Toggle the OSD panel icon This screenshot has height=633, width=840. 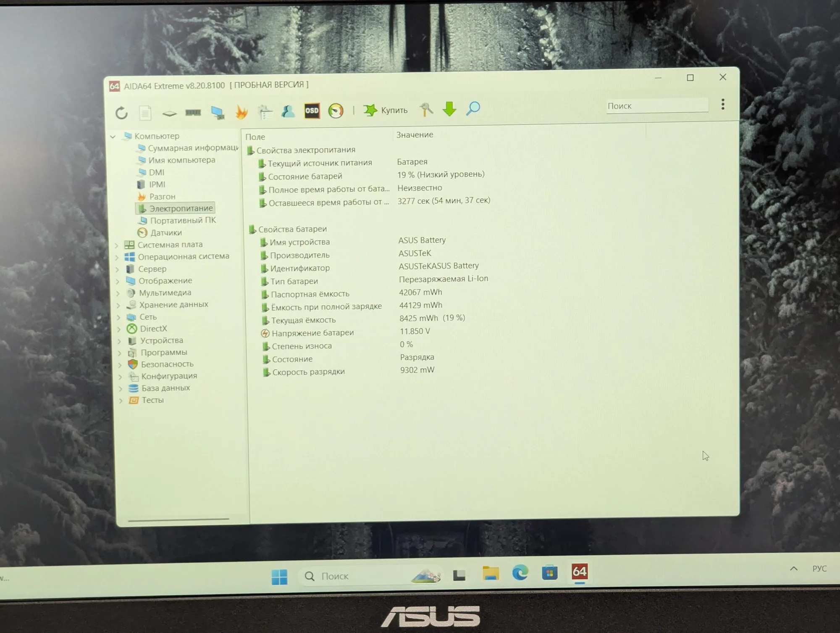(x=312, y=111)
